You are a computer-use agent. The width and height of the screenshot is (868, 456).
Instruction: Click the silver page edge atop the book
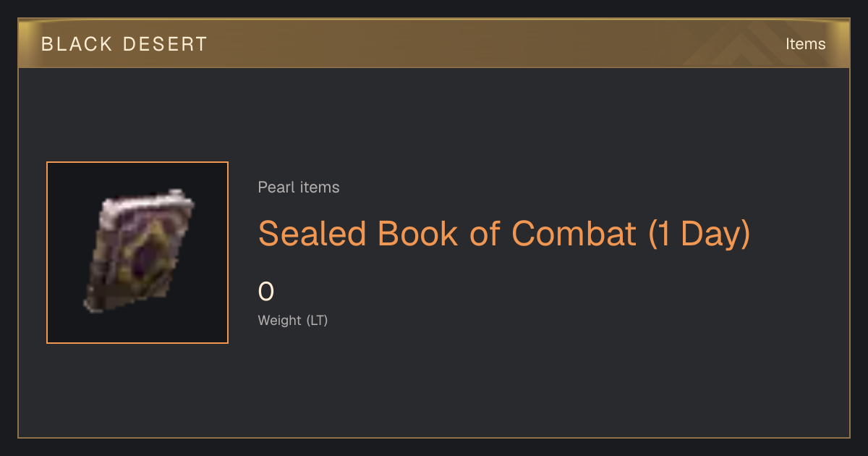pos(145,202)
